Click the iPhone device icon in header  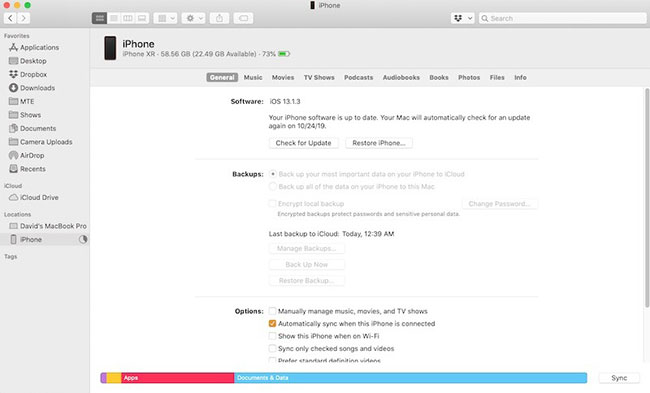pos(110,48)
